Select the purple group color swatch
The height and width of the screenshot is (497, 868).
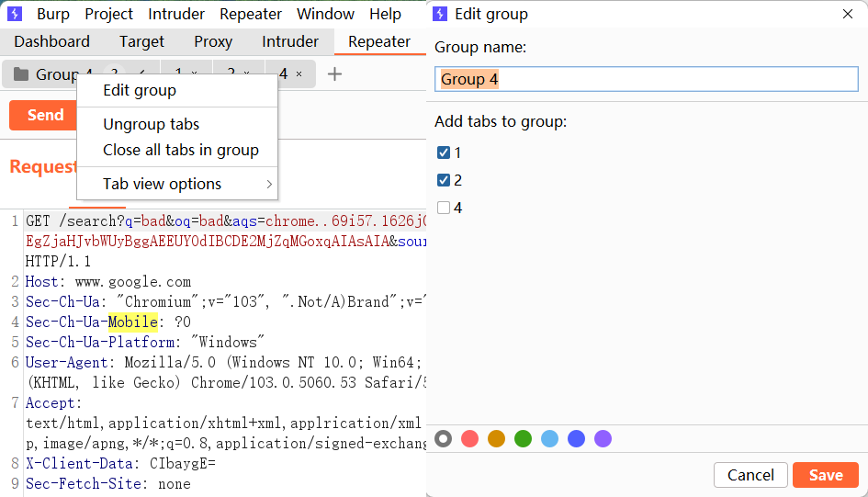point(603,439)
